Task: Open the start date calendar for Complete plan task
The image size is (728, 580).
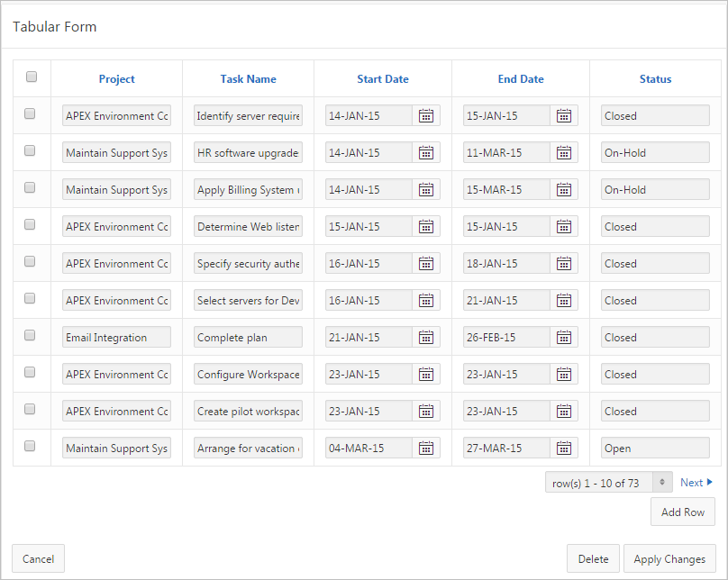Action: [x=425, y=337]
